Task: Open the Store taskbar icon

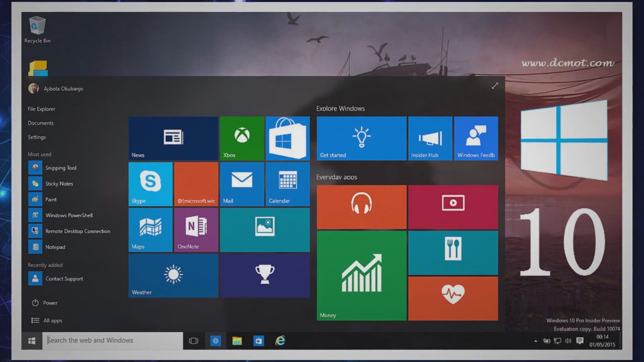Action: pyautogui.click(x=258, y=341)
